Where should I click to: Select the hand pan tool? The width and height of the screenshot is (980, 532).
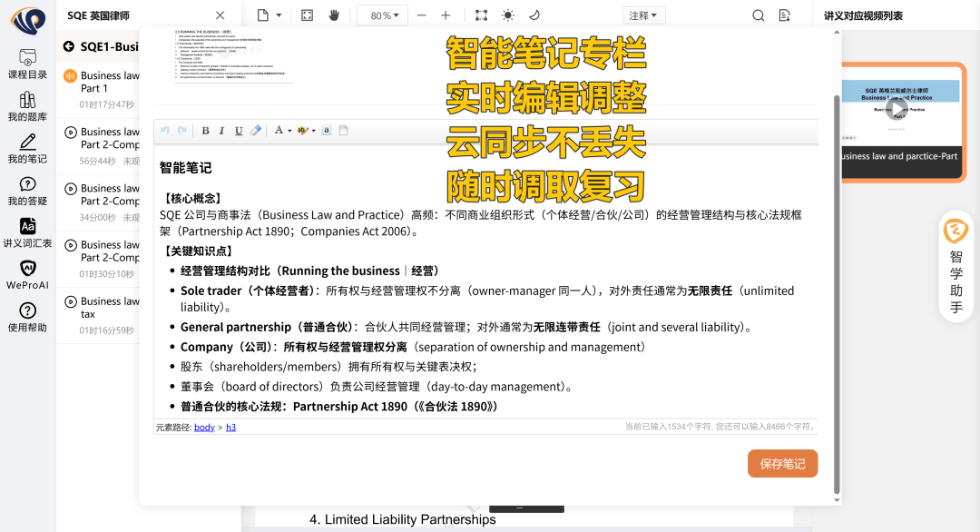tap(333, 15)
